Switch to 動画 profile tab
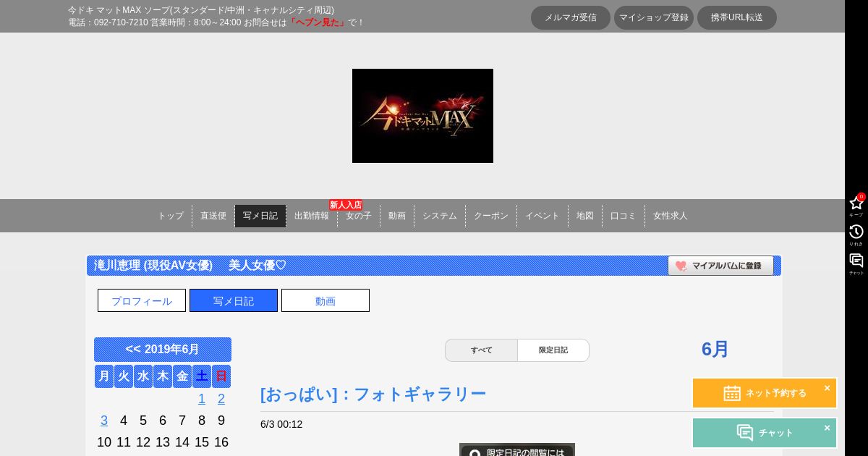Image resolution: width=868 pixels, height=456 pixels. coord(325,300)
